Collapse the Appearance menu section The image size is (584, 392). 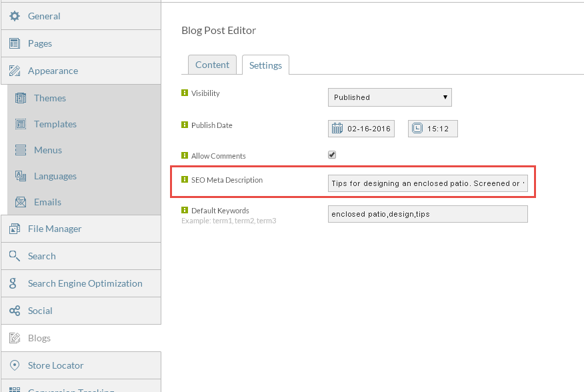tap(81, 71)
